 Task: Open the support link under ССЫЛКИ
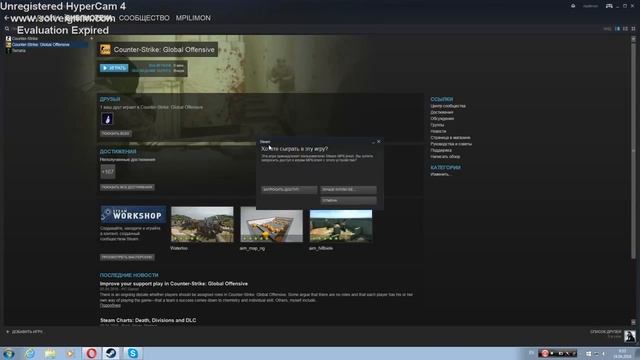[441, 150]
